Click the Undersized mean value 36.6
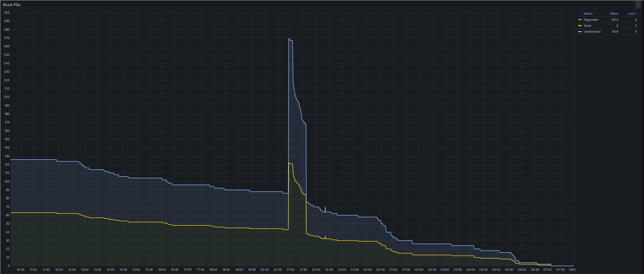 [615, 32]
